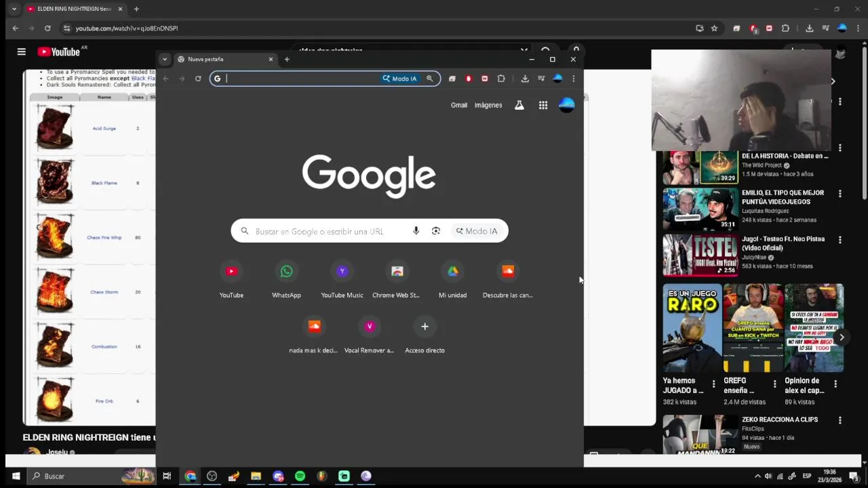Open tab search dropdown in back YouTube window
The image size is (868, 488).
(x=14, y=9)
